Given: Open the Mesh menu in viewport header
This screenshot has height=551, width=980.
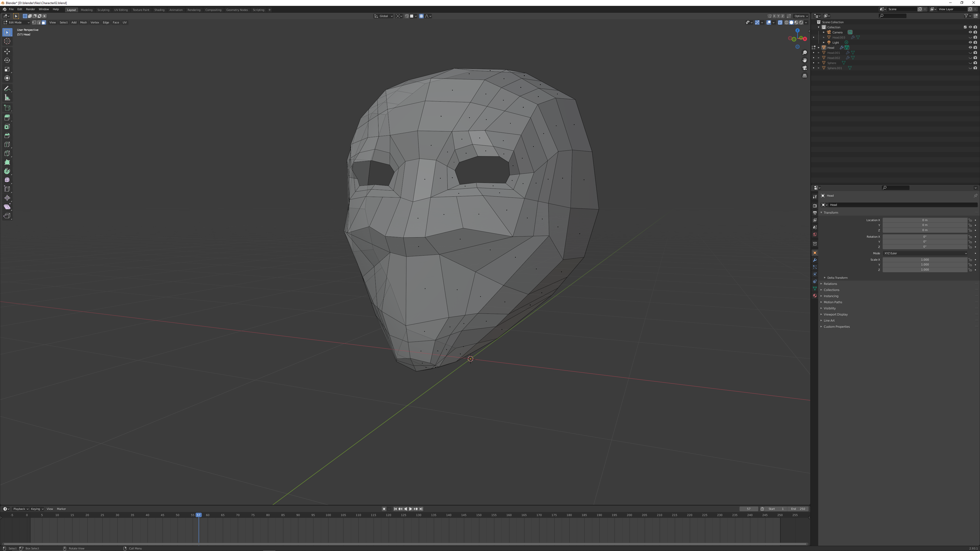Looking at the screenshot, I should coord(83,22).
